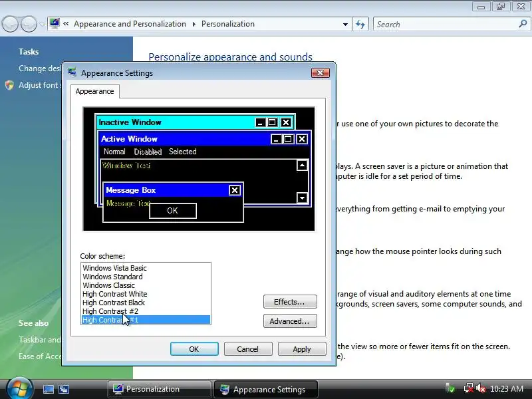Open the clock showing 10:23 AM

507,389
